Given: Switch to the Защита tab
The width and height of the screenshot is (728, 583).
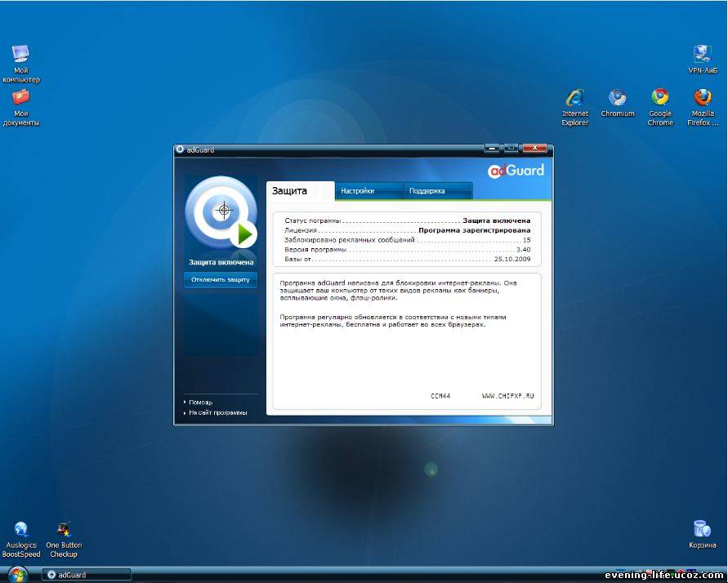Looking at the screenshot, I should pos(301,191).
